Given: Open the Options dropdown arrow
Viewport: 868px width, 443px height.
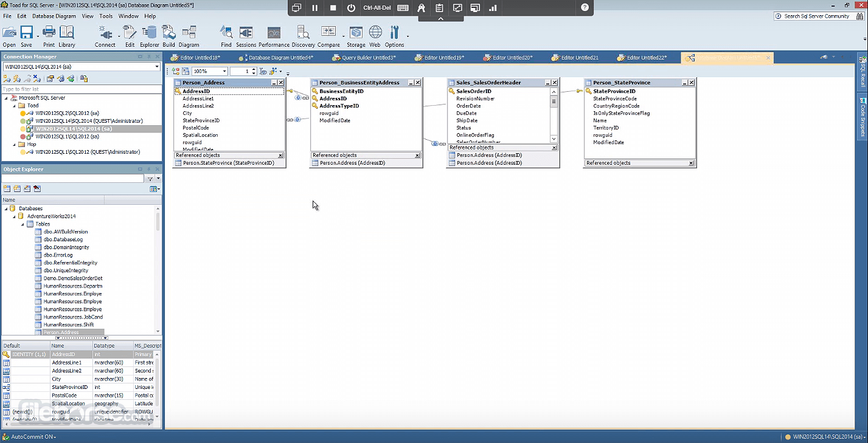Looking at the screenshot, I should tap(408, 36).
